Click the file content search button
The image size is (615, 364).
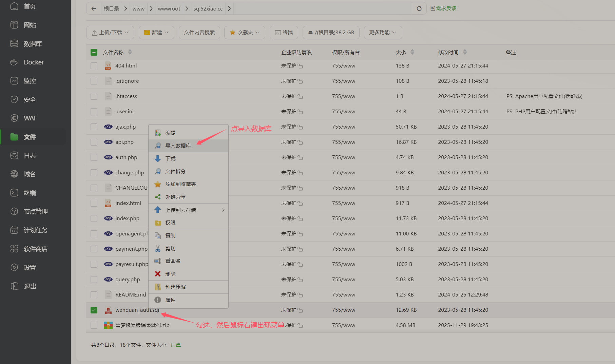[x=199, y=33]
